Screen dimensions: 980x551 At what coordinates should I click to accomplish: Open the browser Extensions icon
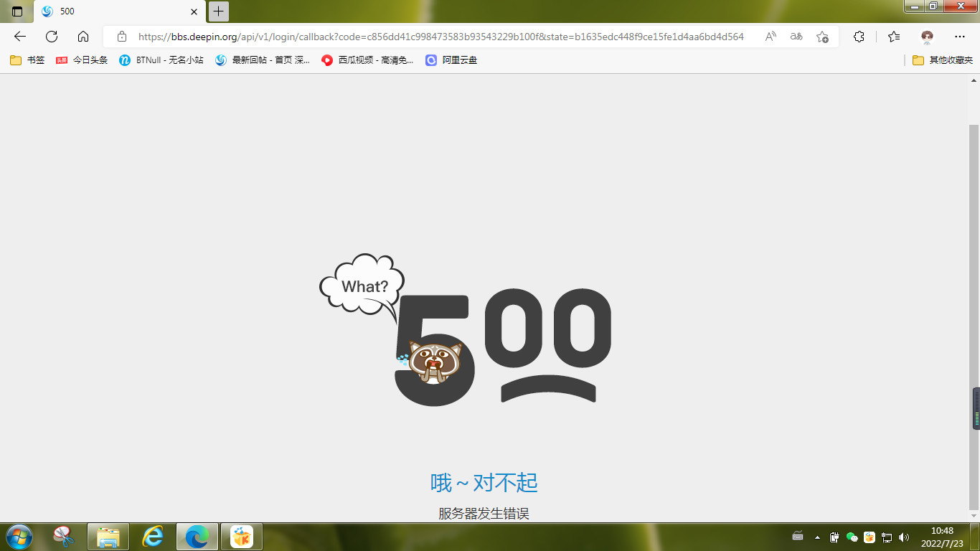859,36
